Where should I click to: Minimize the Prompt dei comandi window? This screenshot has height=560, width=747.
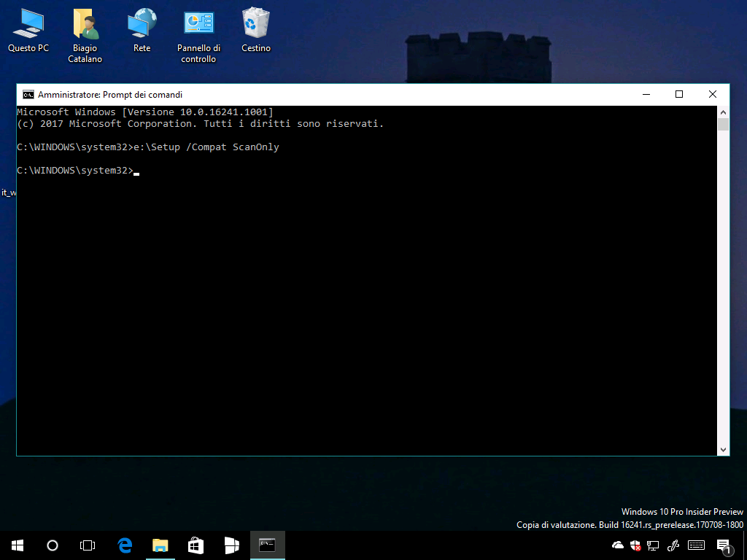click(x=646, y=94)
